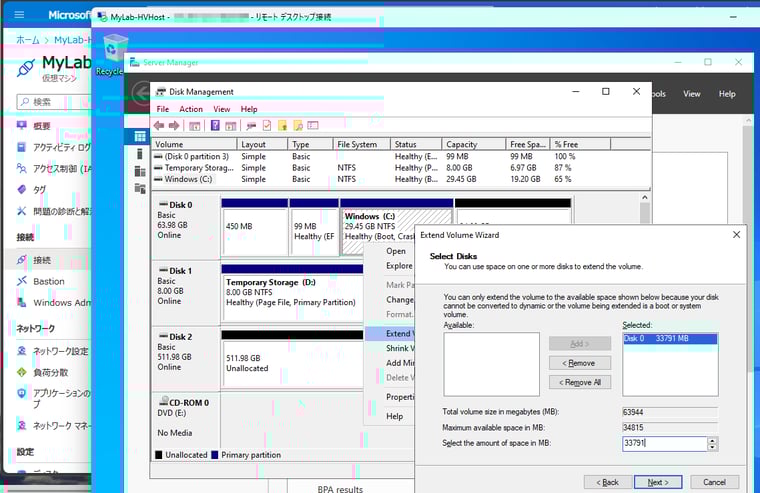
Task: Click the 検索 search box in Azure sidebar
Action: 54,102
